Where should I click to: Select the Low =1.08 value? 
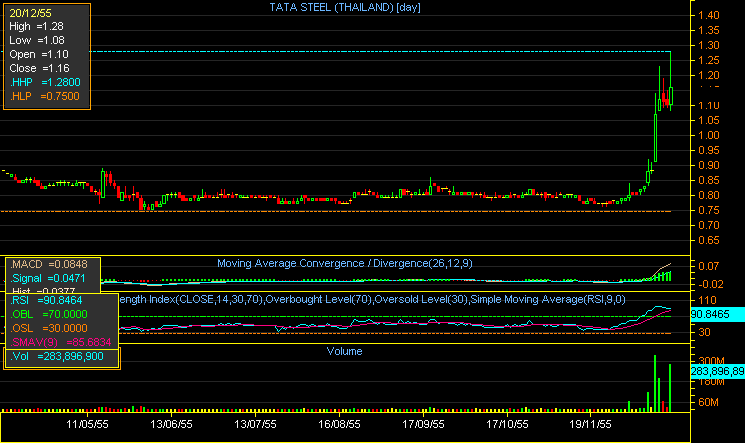point(37,40)
